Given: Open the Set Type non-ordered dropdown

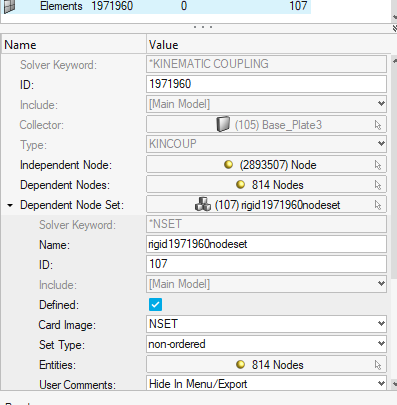Looking at the screenshot, I should point(381,344).
